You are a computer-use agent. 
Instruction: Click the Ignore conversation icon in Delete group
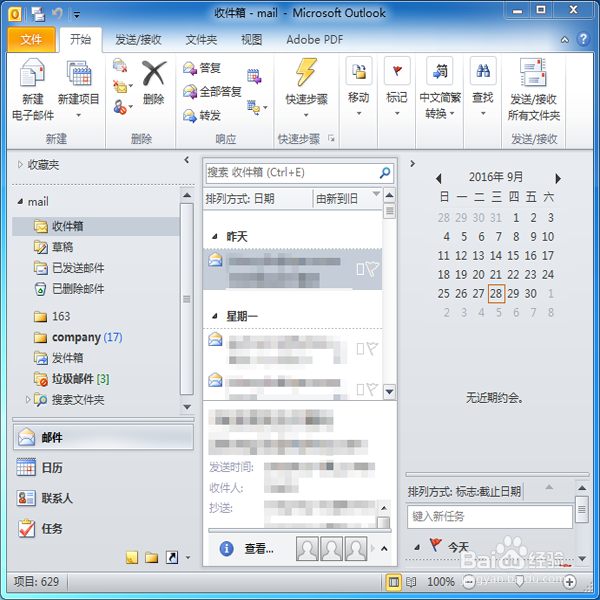pyautogui.click(x=120, y=65)
